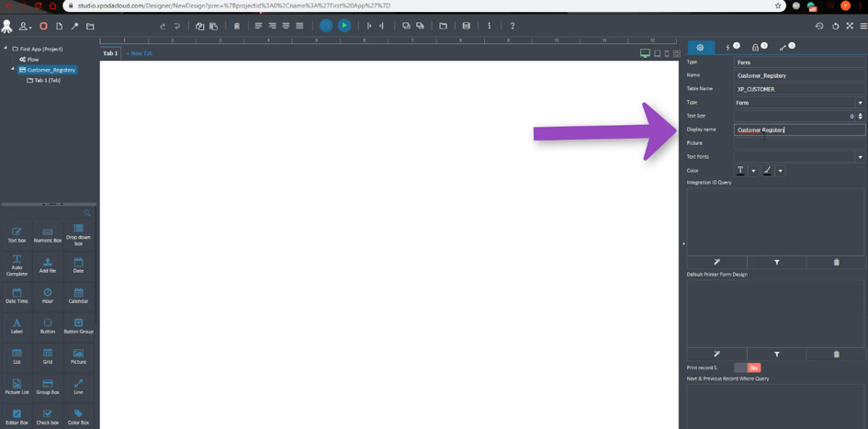Select the Add file component
This screenshot has height=429, width=868.
[x=48, y=265]
